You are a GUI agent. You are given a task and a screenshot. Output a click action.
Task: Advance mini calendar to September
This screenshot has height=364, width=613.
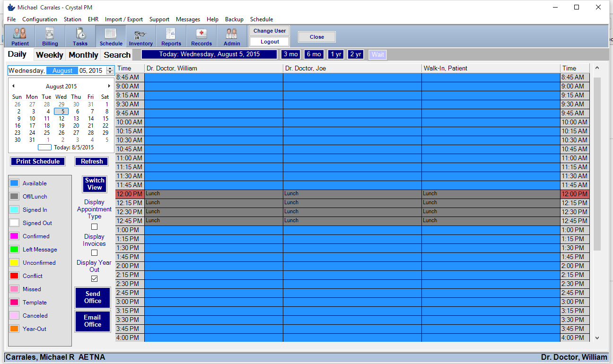pyautogui.click(x=109, y=86)
